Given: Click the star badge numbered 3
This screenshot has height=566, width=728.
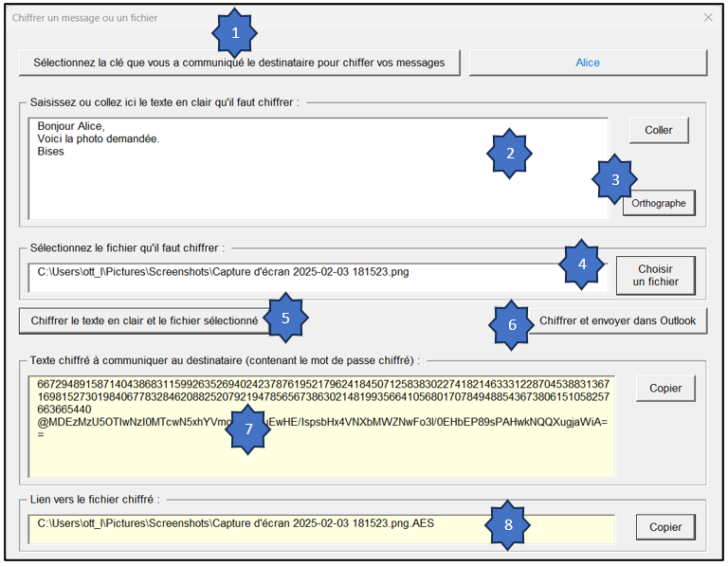Looking at the screenshot, I should (x=615, y=178).
